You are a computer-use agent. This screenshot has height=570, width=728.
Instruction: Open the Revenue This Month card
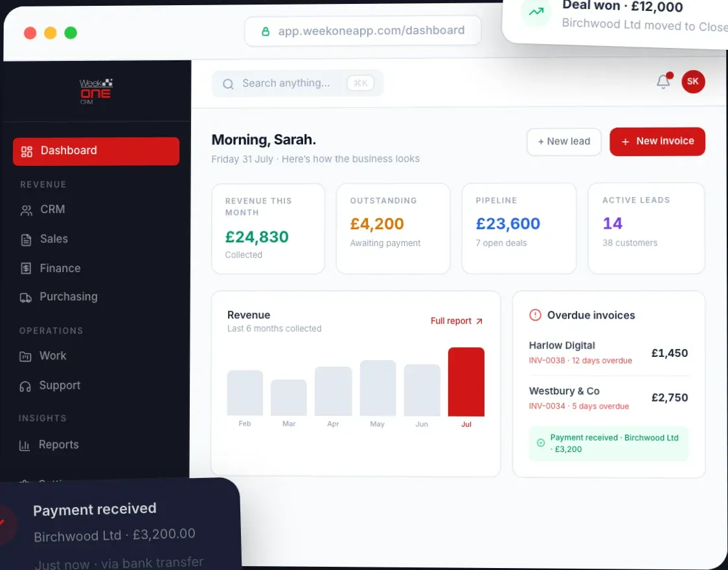[x=268, y=229]
